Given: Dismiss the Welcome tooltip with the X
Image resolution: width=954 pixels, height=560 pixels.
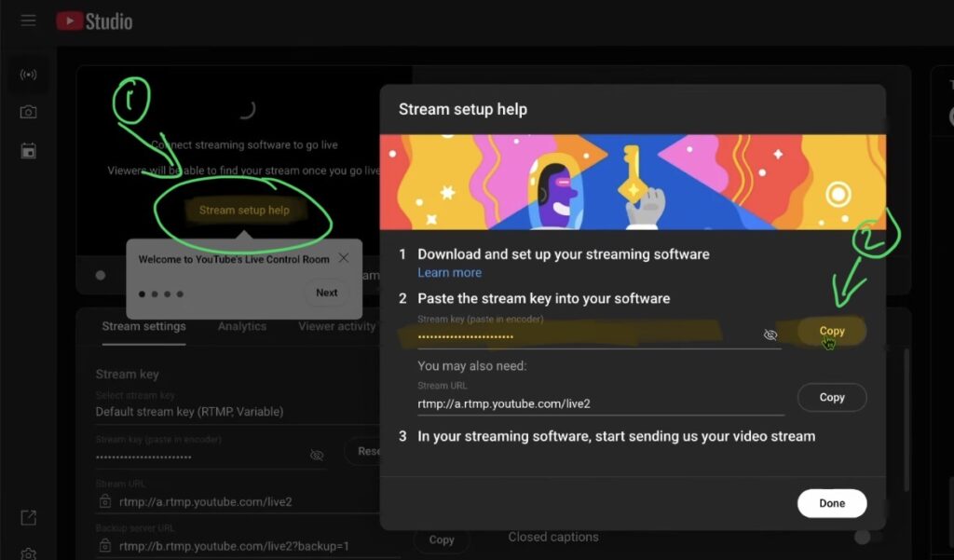Looking at the screenshot, I should 342,258.
